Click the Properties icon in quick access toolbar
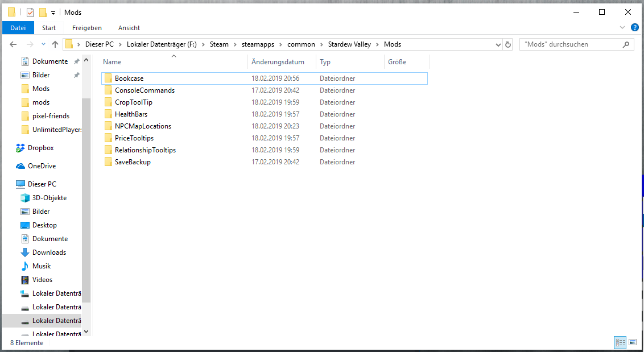 [30, 13]
